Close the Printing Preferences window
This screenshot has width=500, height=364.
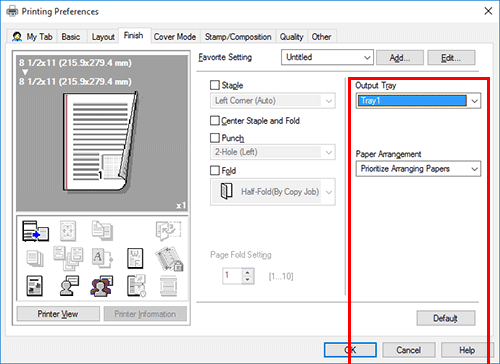coord(488,11)
